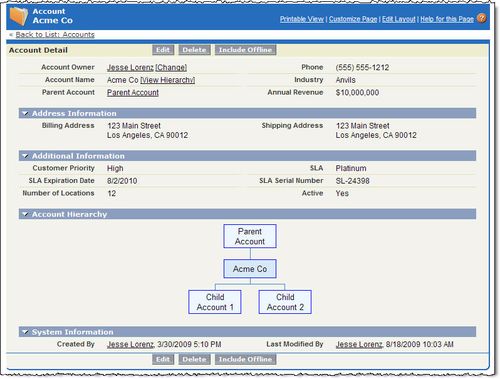Open Jesse Lorenz Created By link
500x379 pixels.
coord(130,344)
